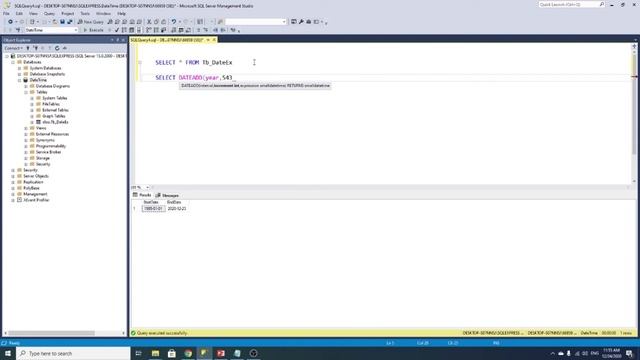640x360 pixels.
Task: Open the File menu
Action: click(6, 13)
